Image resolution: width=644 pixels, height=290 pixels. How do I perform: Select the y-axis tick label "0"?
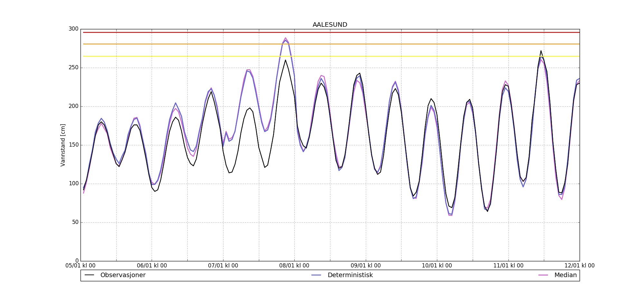pyautogui.click(x=77, y=261)
